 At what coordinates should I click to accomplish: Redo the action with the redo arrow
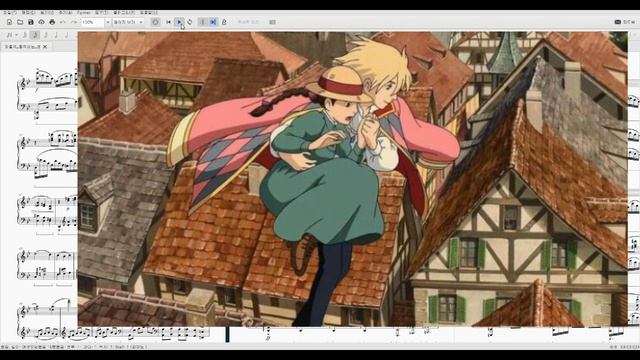(73, 22)
